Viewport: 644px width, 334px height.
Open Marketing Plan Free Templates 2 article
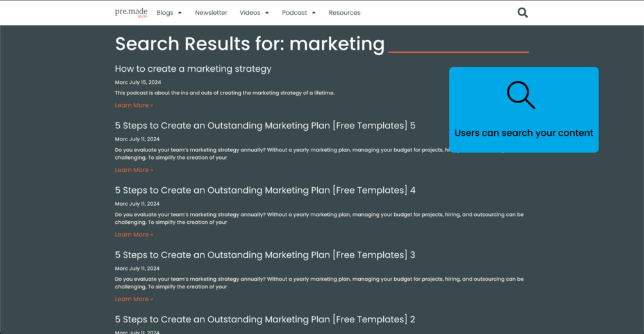[265, 319]
